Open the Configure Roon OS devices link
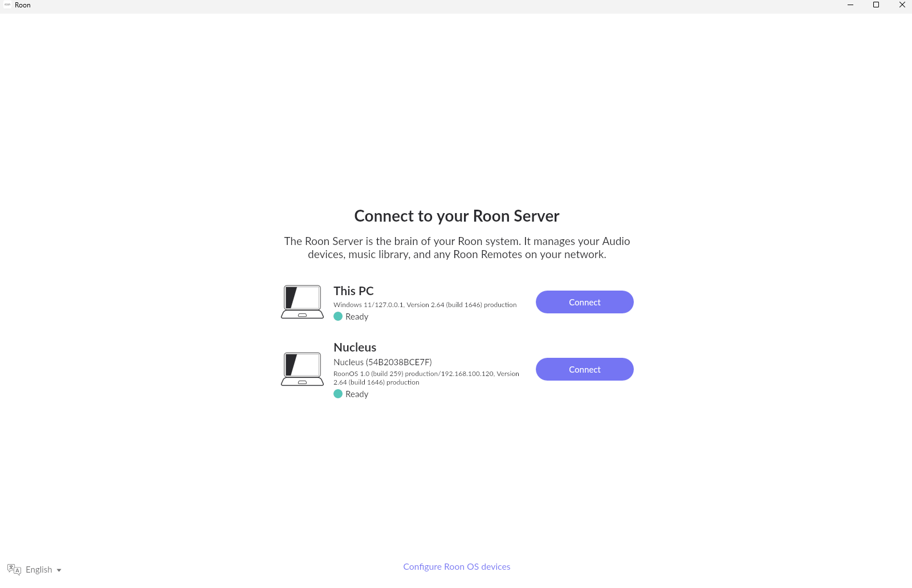 pos(457,566)
